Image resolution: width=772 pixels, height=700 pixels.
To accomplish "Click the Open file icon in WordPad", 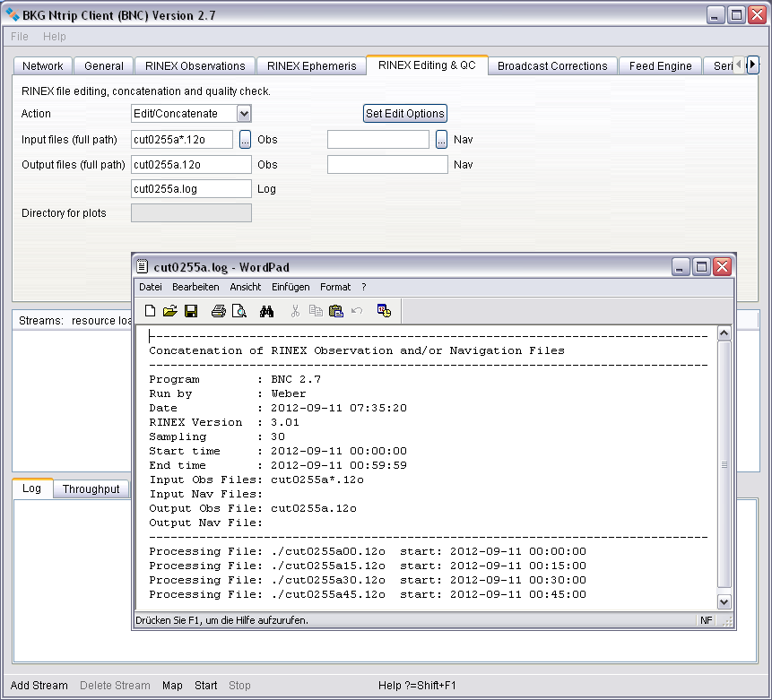I will pos(170,311).
